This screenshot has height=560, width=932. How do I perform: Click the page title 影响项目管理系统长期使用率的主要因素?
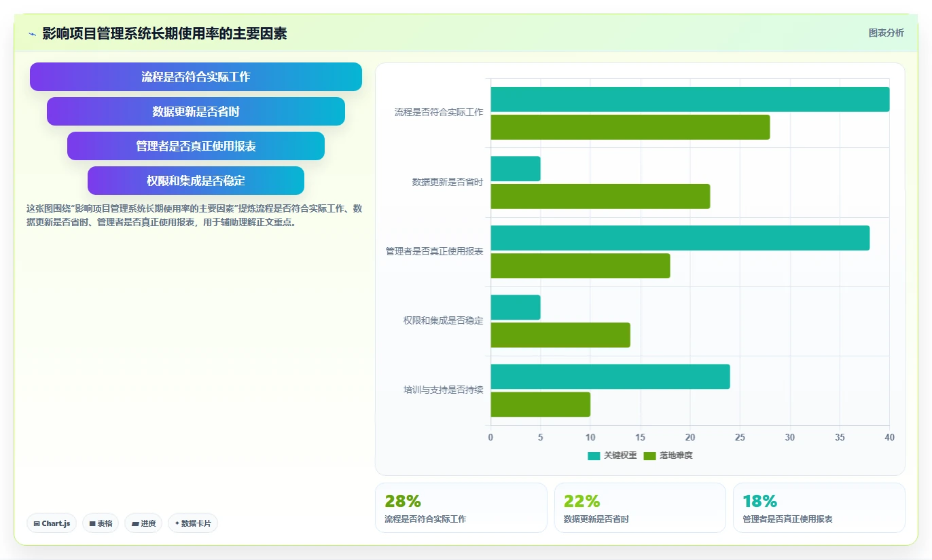tap(164, 34)
